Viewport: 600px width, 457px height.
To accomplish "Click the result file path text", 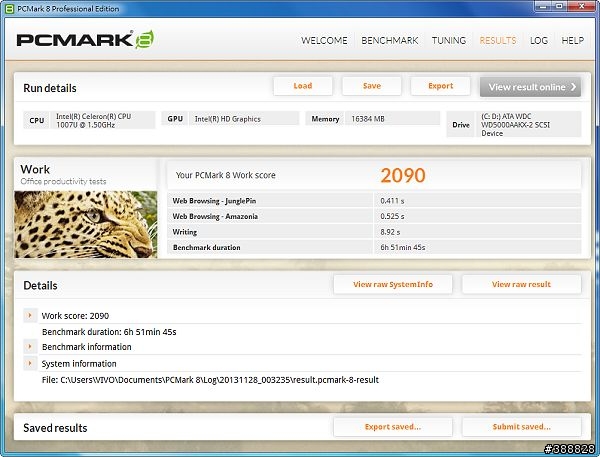I will click(x=210, y=380).
